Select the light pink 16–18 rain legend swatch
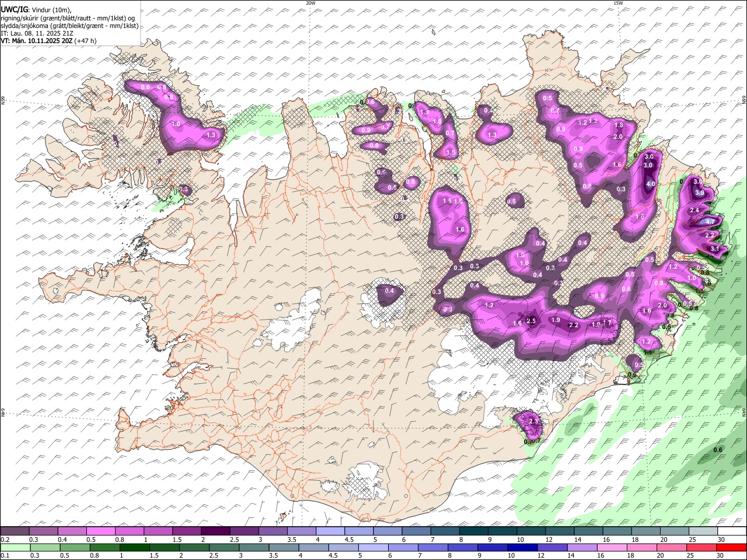The width and height of the screenshot is (747, 560). pyautogui.click(x=612, y=547)
